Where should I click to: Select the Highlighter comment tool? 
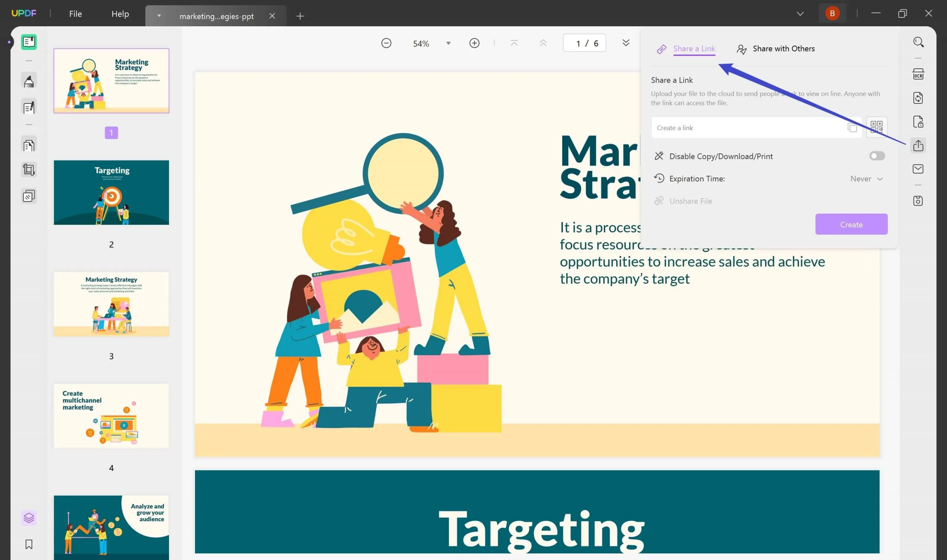pyautogui.click(x=29, y=81)
